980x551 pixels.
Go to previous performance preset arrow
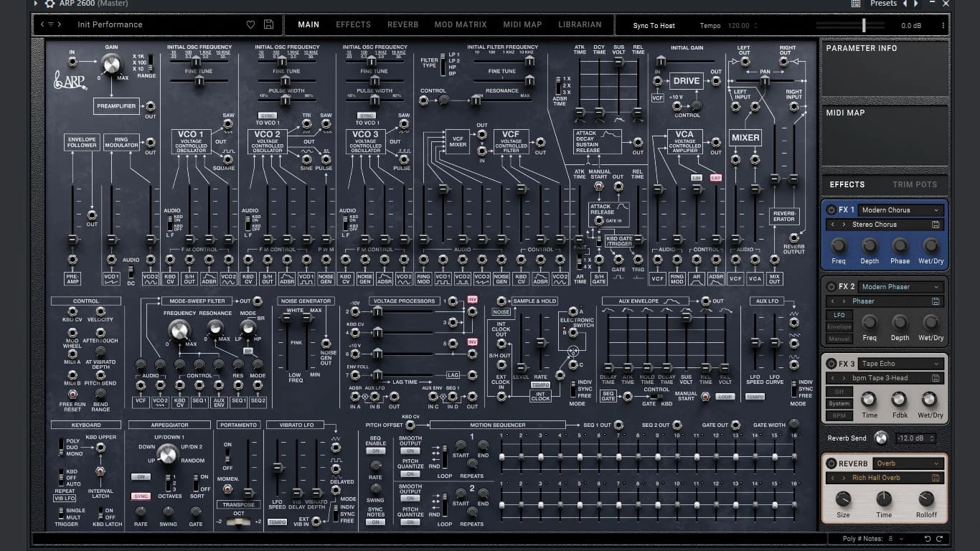(42, 24)
